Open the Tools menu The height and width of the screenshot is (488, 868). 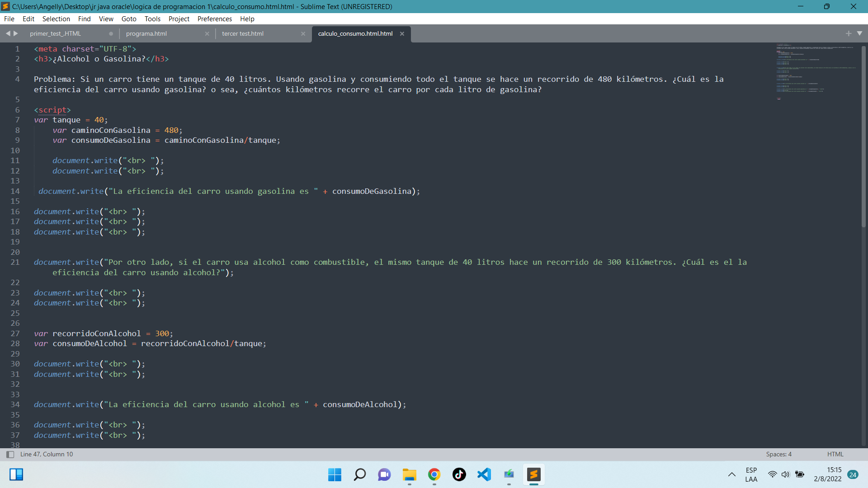pos(152,19)
